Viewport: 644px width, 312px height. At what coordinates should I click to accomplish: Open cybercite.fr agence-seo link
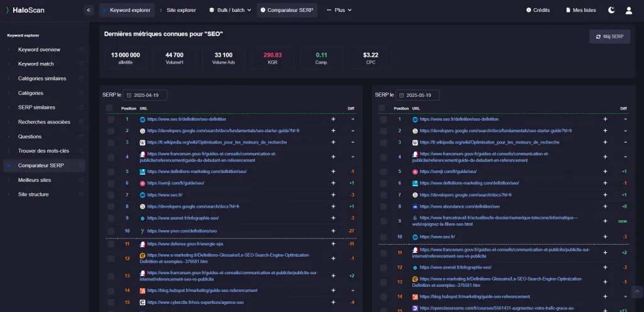pos(195,302)
